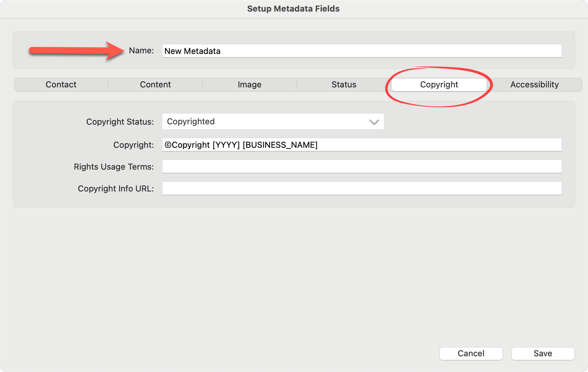
Task: Click into the Name text field
Action: tap(361, 51)
